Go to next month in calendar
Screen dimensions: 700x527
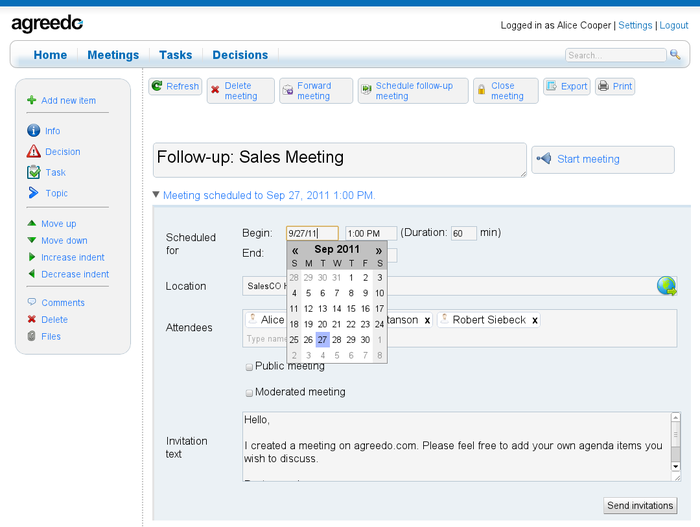[379, 250]
